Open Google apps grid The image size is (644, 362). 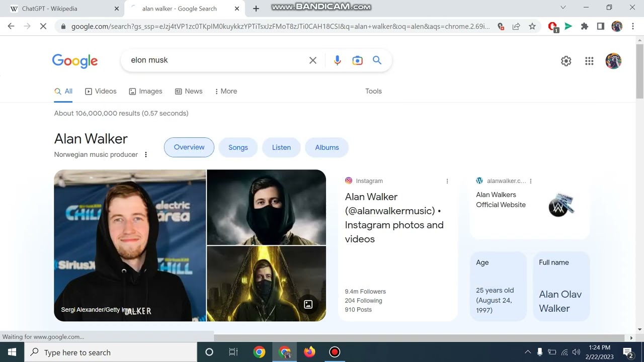click(x=589, y=61)
